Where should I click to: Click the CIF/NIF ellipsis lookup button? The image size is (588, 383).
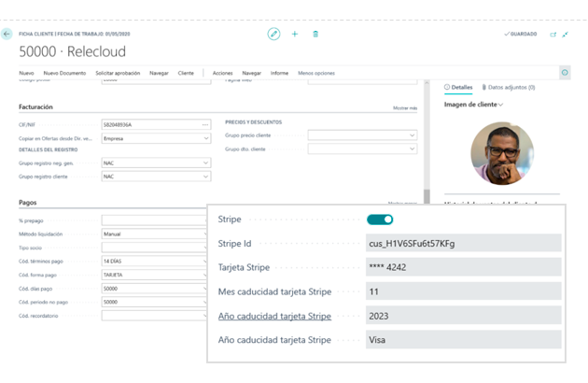205,124
